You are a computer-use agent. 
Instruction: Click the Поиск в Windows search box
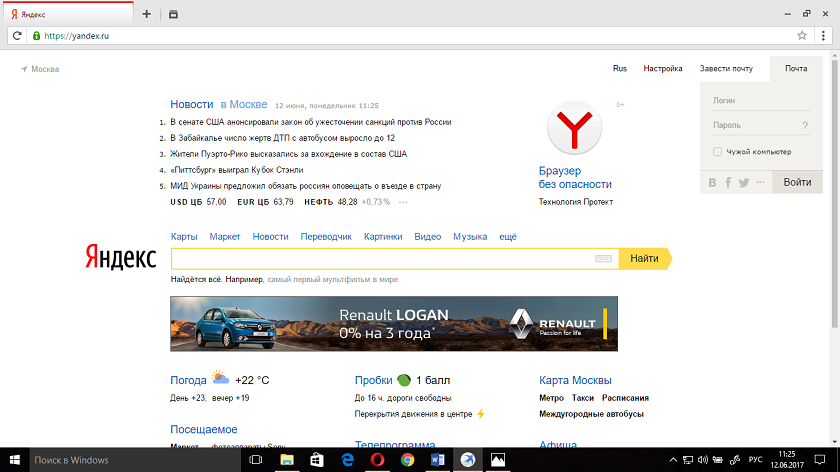point(135,460)
